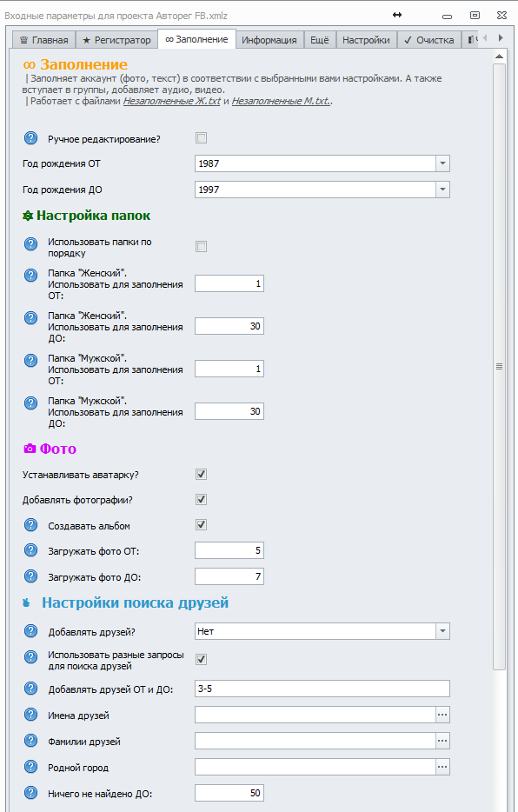
Task: Click the infinity icon beside "Заполнение" heading
Action: click(x=28, y=63)
